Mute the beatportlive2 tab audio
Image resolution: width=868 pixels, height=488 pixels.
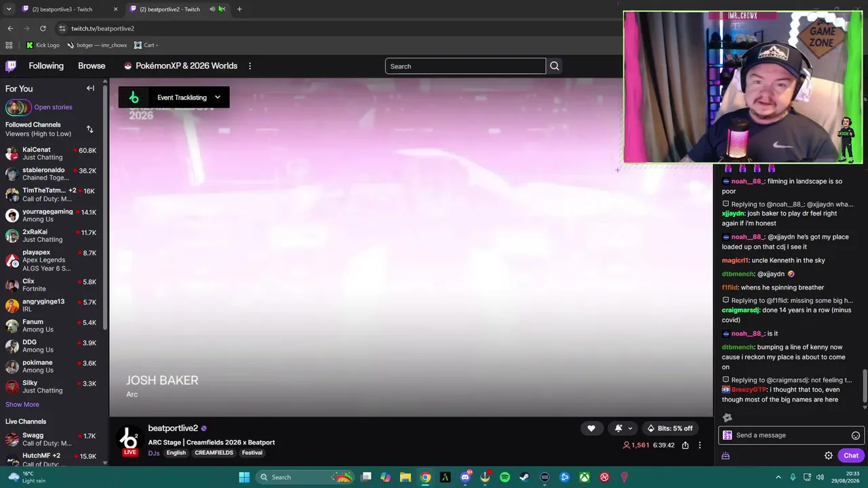coord(212,9)
